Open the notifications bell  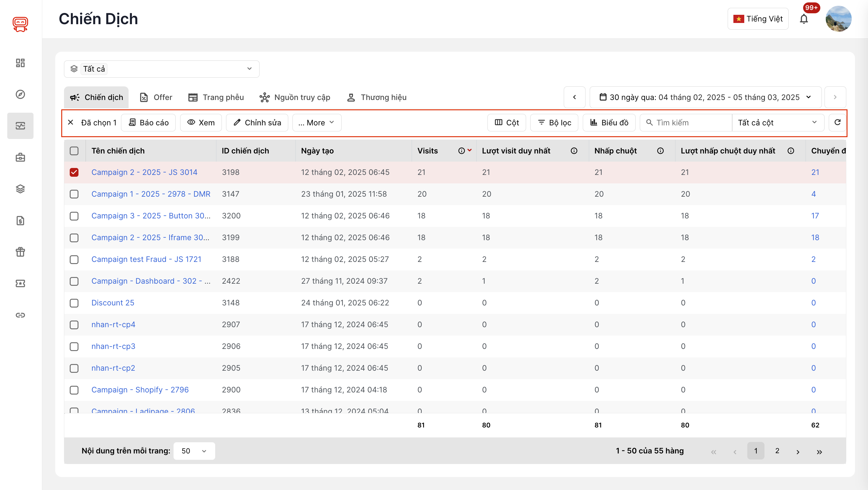804,19
